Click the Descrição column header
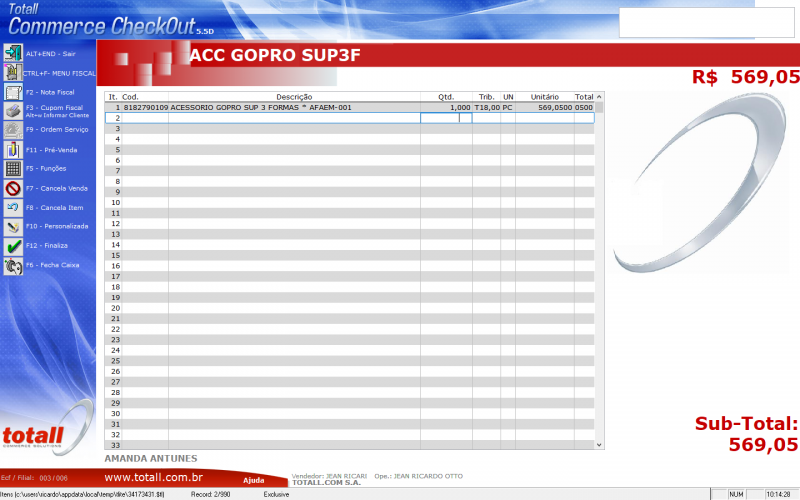This screenshot has width=800, height=500. (294, 97)
